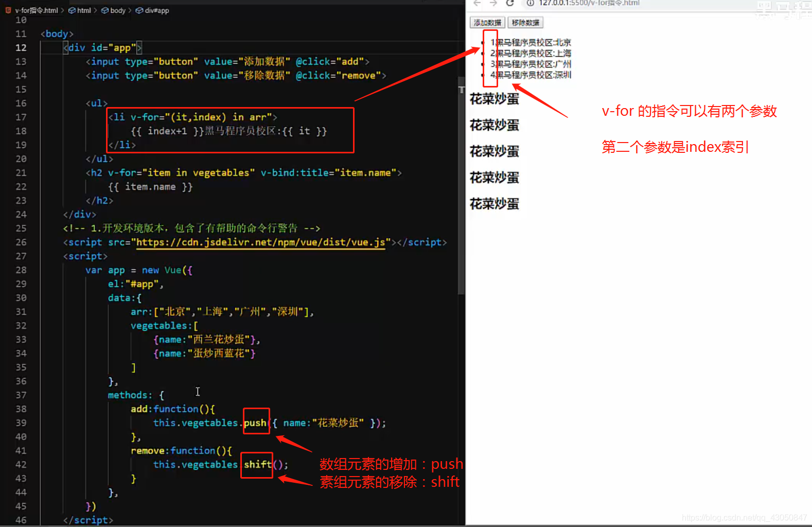Click the element icon beside div#app breadcrumb
Screen dimensions: 812x527
point(139,10)
